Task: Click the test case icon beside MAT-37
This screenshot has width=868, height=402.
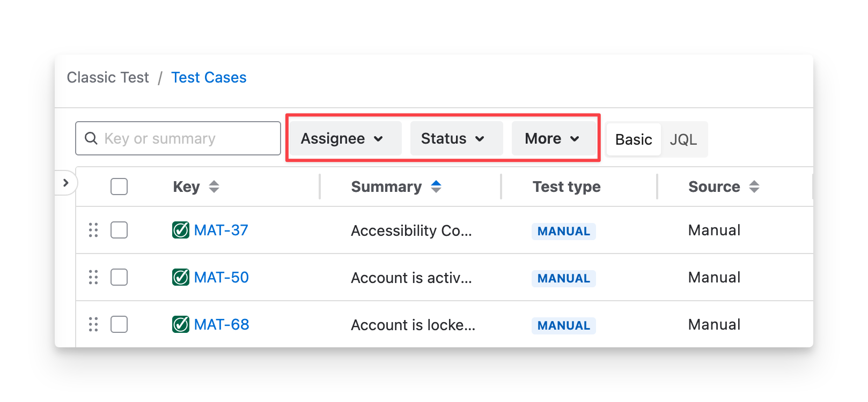Action: pos(181,230)
